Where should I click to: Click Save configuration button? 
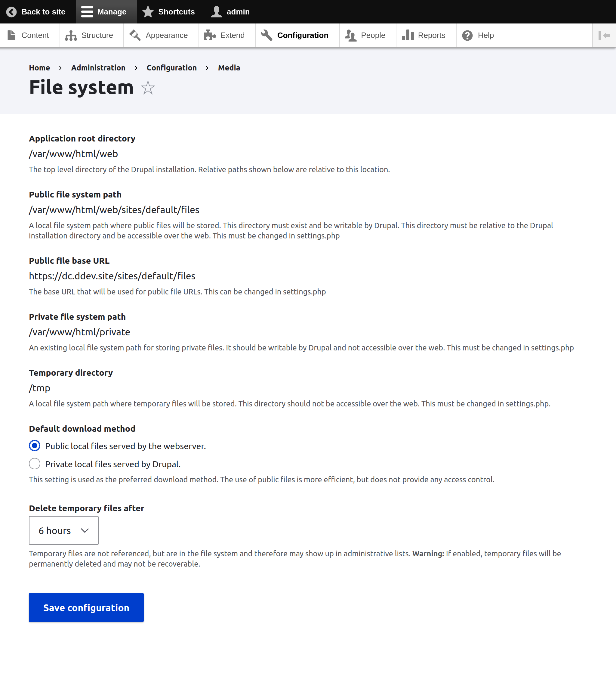click(x=86, y=607)
